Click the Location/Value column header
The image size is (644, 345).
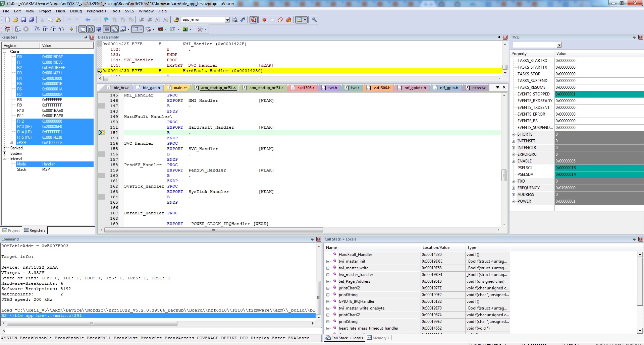[443, 248]
